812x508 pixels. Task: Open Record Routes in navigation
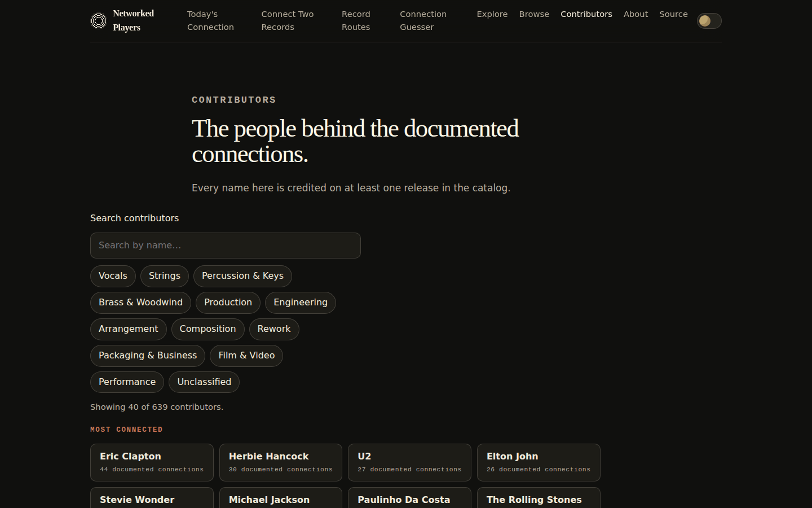pos(356,20)
